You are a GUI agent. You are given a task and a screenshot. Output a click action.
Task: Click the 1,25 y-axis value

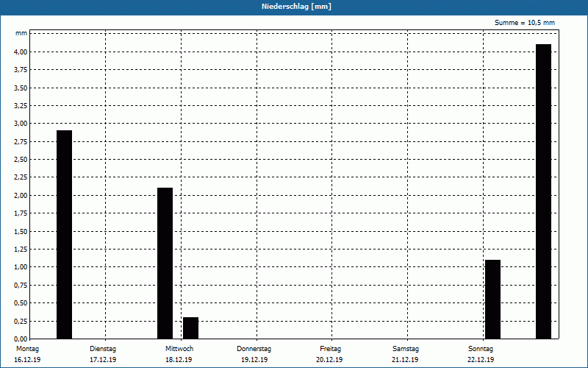click(21, 250)
